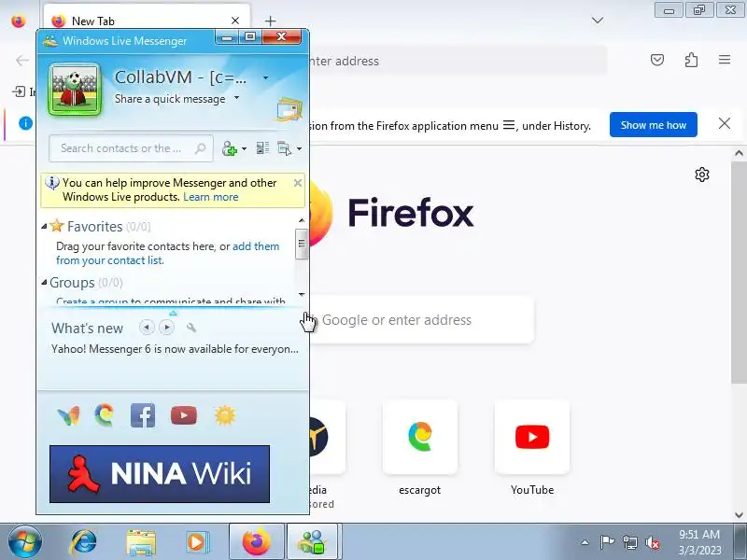Close the Firefox History notification bar

pos(725,124)
